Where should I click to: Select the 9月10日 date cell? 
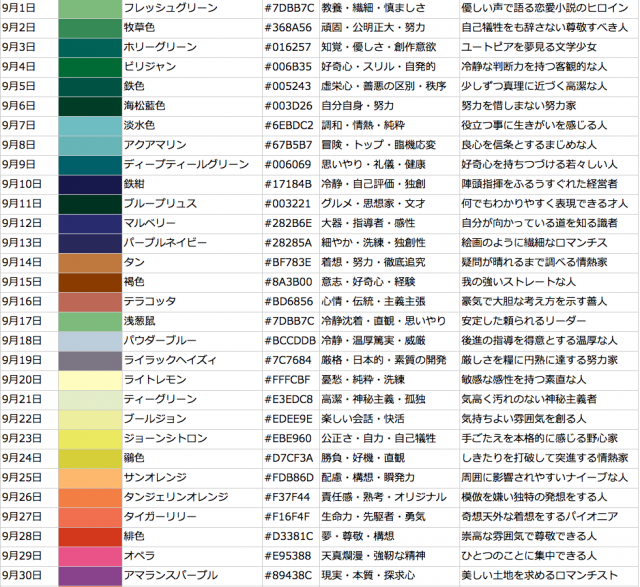point(29,184)
